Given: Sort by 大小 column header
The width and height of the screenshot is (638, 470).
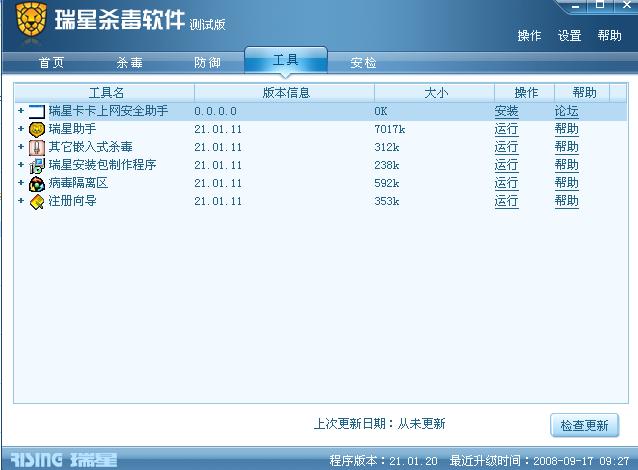Looking at the screenshot, I should [x=435, y=93].
